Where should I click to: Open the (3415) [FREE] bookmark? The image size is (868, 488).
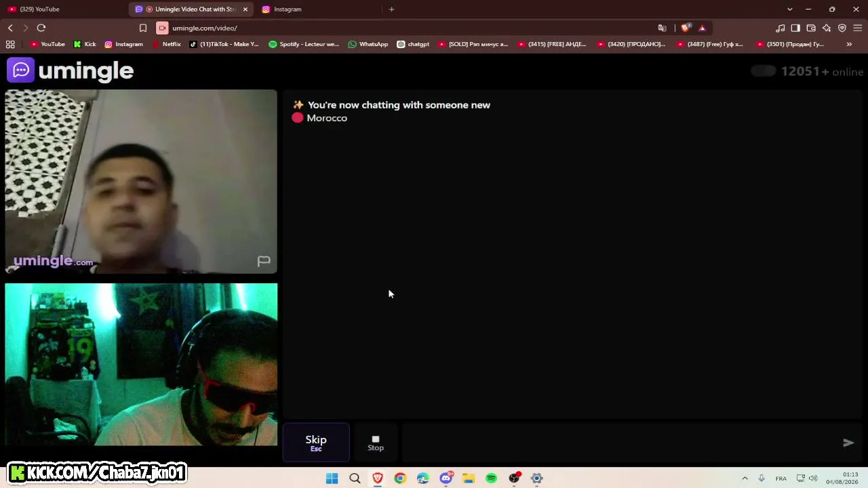552,44
